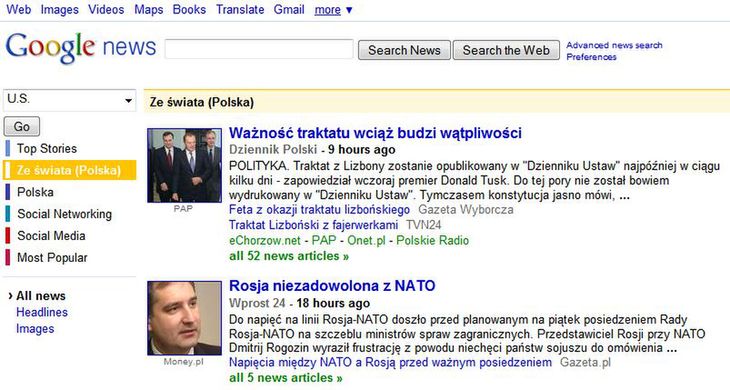Screen dimensions: 730x390
Task: Go to Videos in top bar
Action: (x=106, y=9)
